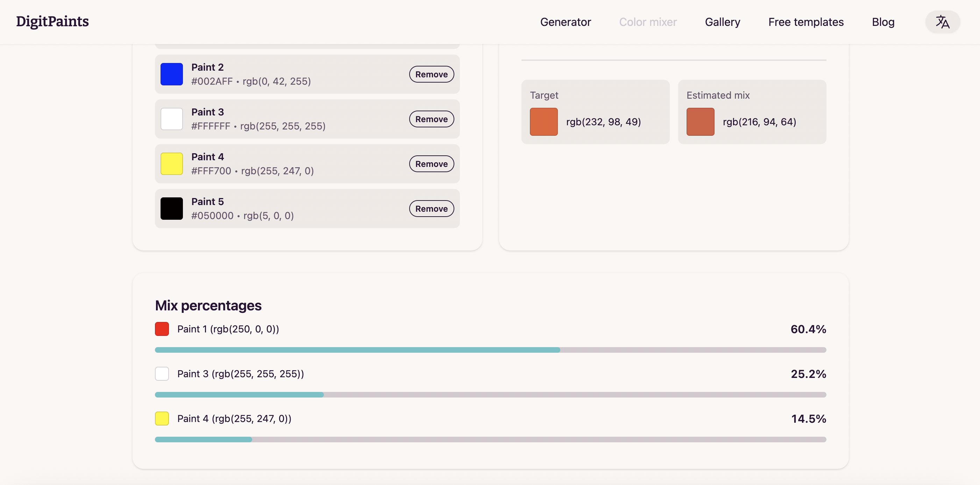The width and height of the screenshot is (980, 485).
Task: Open the language translation icon
Action: 943,22
